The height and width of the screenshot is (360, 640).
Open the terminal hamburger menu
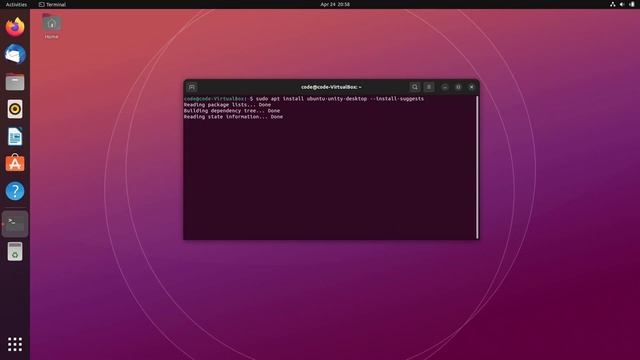429,87
